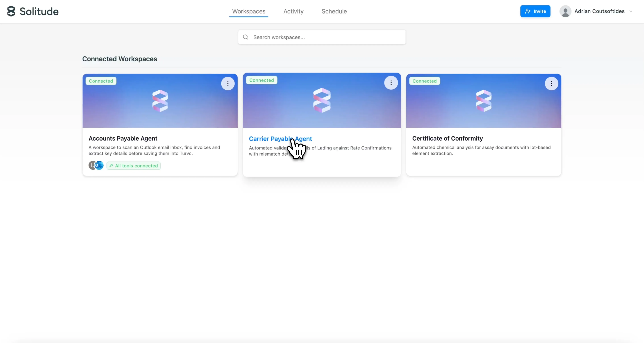Open Accounts Payable Agent three-dot menu
Image resolution: width=644 pixels, height=343 pixels.
point(228,84)
